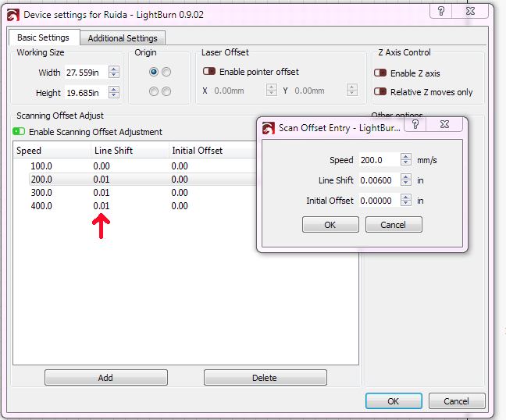Click OK in the Scan Offset Entry dialog

330,225
